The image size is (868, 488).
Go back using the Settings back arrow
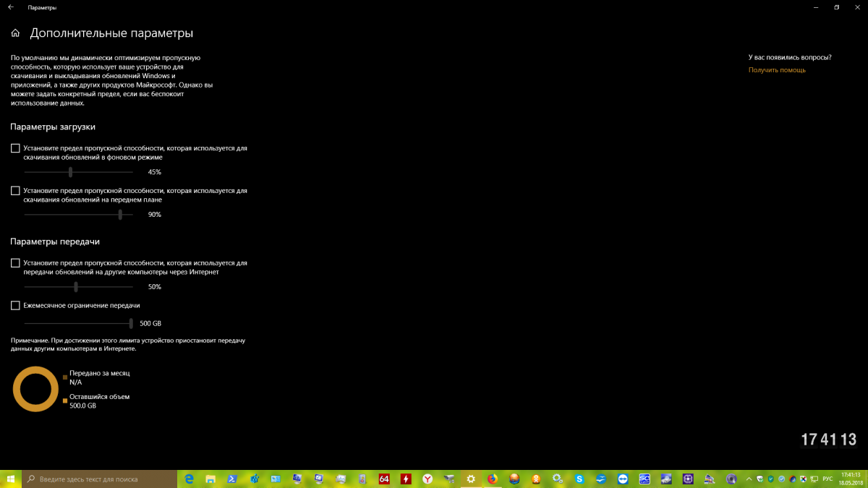[x=11, y=7]
